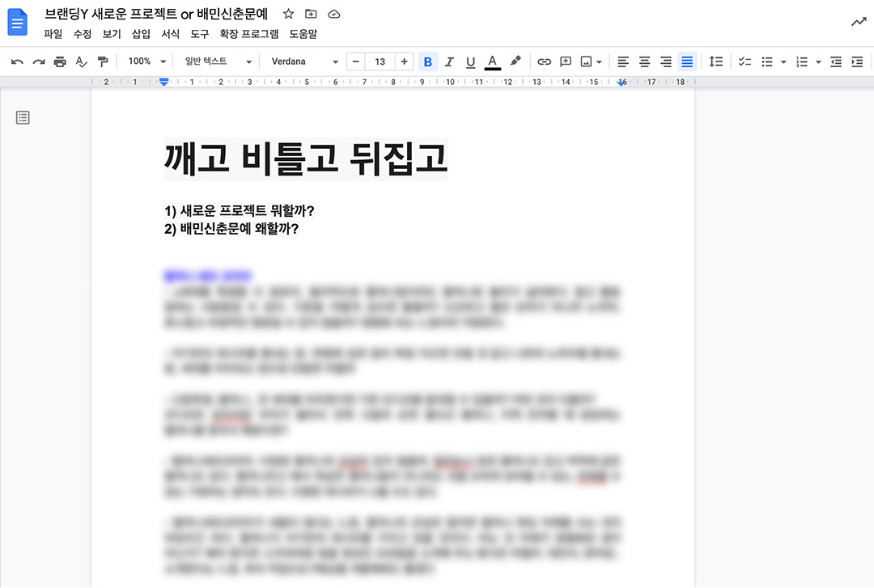
Task: Insert an image
Action: [586, 61]
